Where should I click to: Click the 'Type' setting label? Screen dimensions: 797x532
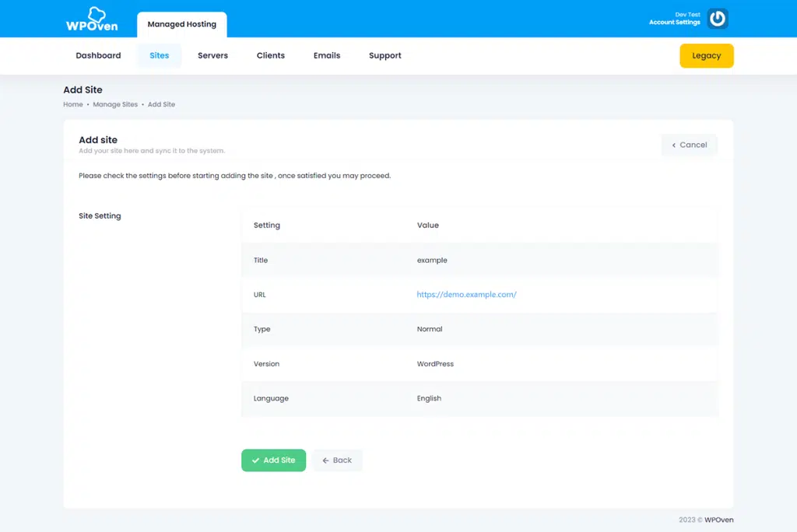262,329
